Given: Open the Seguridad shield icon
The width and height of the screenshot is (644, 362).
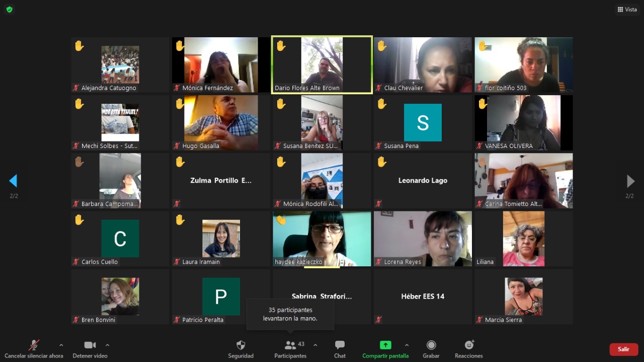Looking at the screenshot, I should click(x=240, y=345).
